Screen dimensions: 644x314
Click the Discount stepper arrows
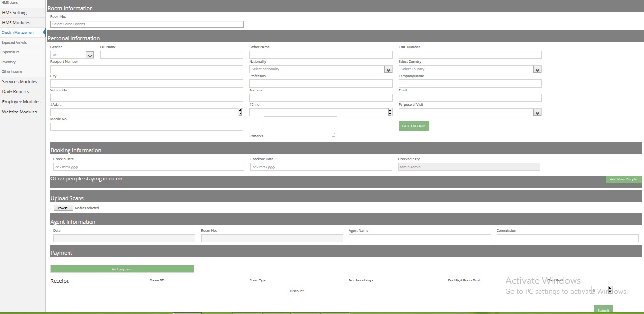pyautogui.click(x=609, y=290)
